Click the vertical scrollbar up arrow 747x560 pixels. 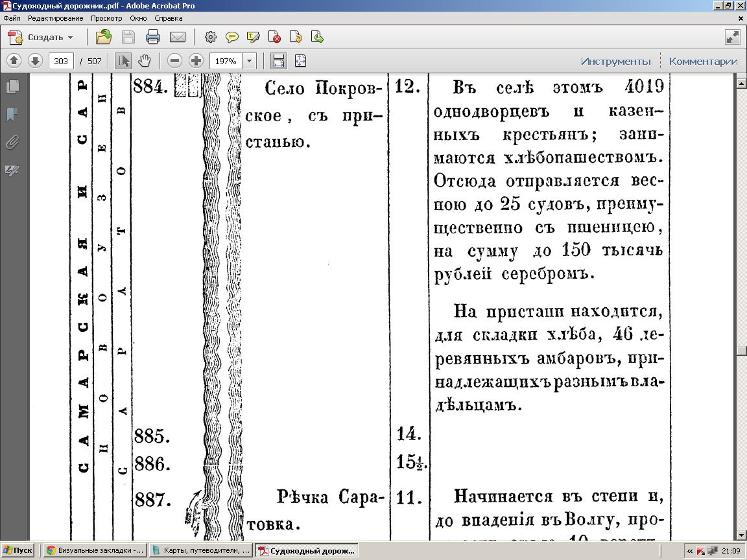click(741, 83)
